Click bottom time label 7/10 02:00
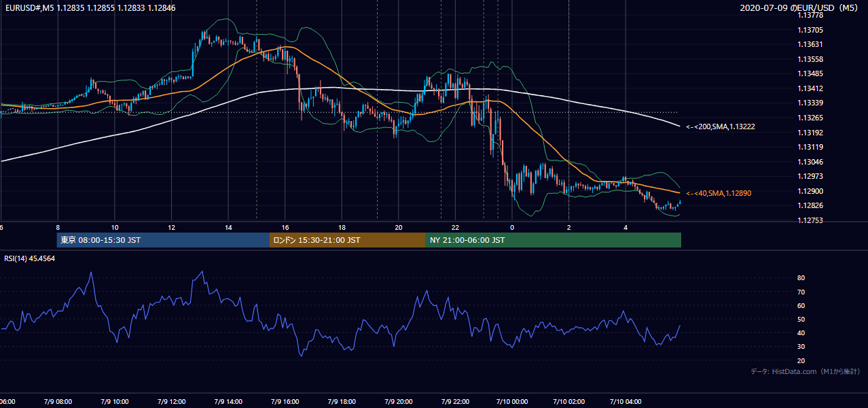This screenshot has height=408, width=868. pyautogui.click(x=568, y=402)
